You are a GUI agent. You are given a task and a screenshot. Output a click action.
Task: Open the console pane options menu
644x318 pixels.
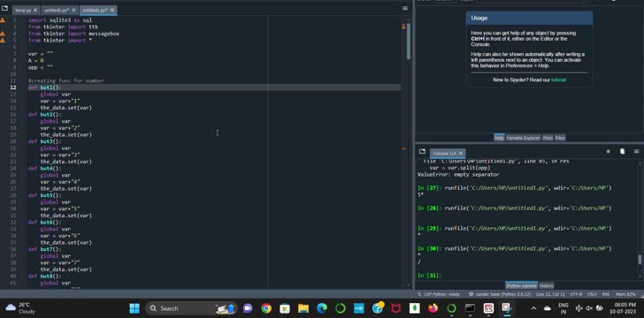pyautogui.click(x=636, y=151)
